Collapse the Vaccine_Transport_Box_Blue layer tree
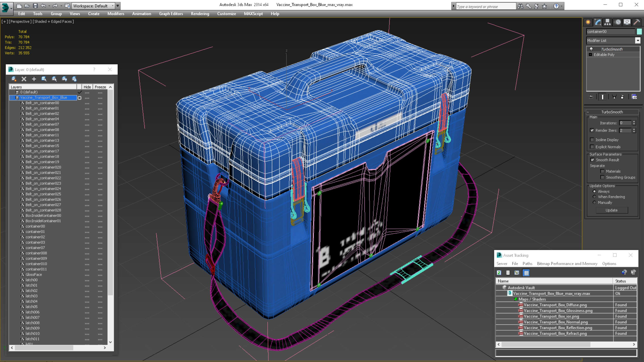The width and height of the screenshot is (644, 362). (11, 98)
